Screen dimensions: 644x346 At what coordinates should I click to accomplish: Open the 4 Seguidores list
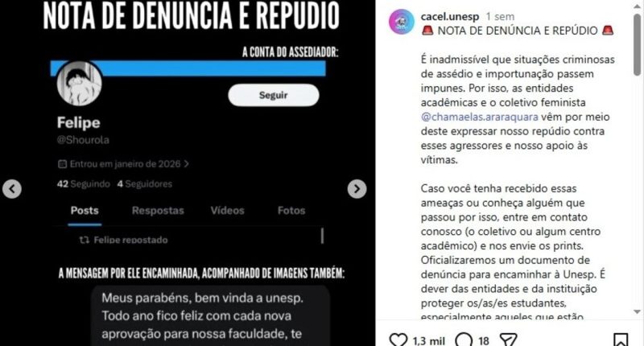click(145, 184)
